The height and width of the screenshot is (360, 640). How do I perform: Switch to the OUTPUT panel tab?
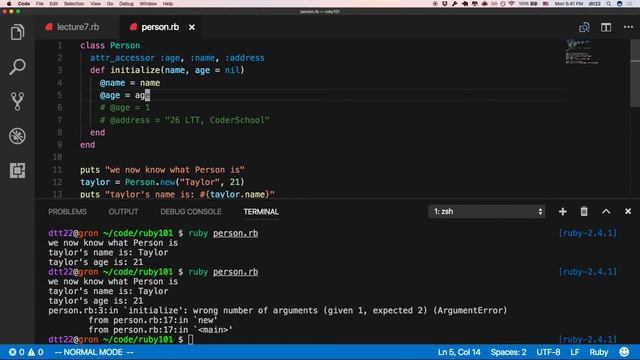123,211
